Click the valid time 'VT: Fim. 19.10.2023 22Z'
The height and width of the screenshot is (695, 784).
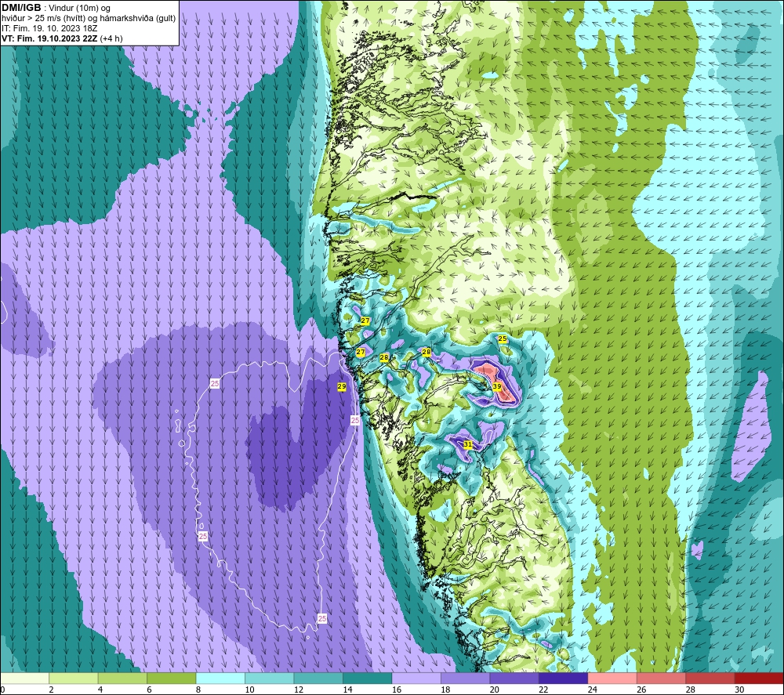(x=49, y=38)
